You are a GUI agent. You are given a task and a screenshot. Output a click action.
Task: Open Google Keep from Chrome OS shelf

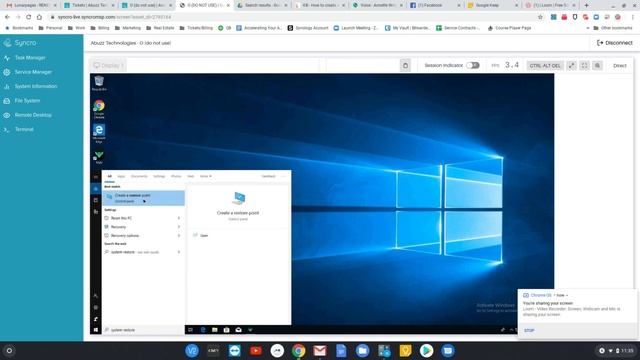(x=405, y=351)
